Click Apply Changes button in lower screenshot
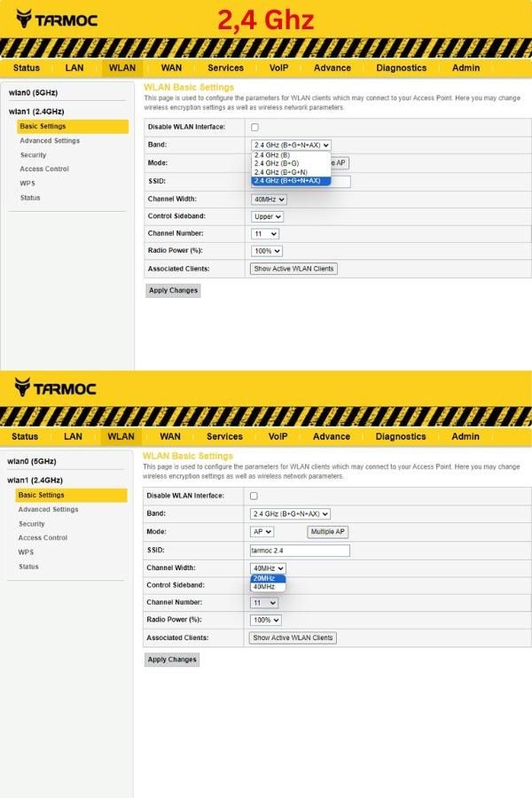The width and height of the screenshot is (532, 798). point(172,660)
